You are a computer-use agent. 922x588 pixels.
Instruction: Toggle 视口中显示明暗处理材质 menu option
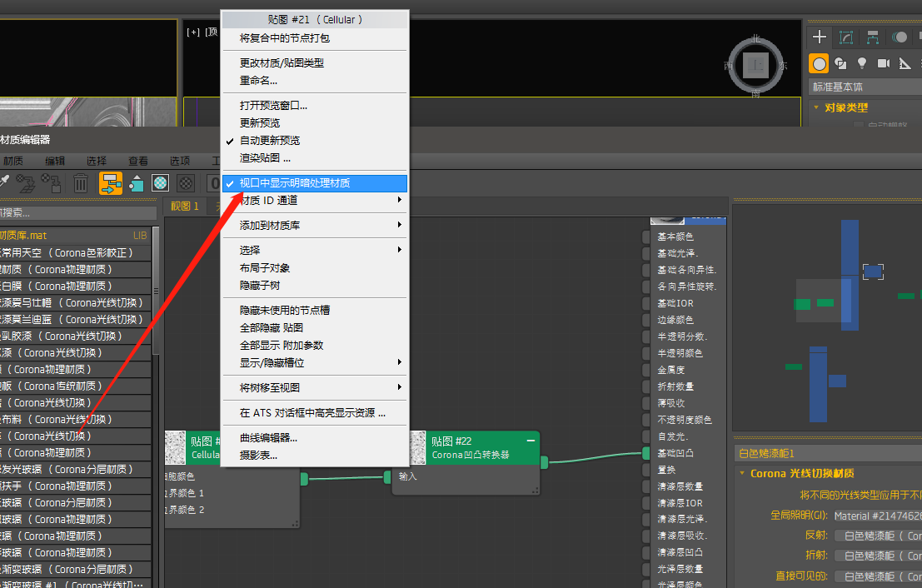[x=315, y=183]
